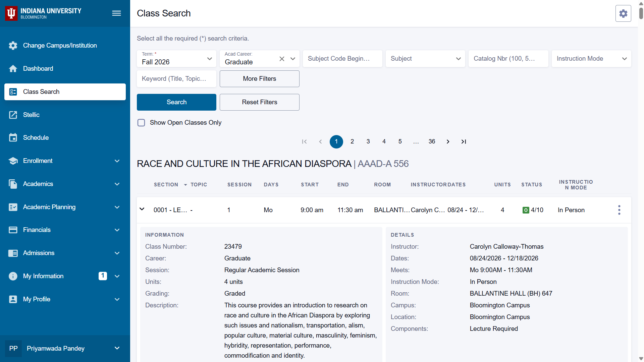Click the My Profile person icon

(x=13, y=299)
